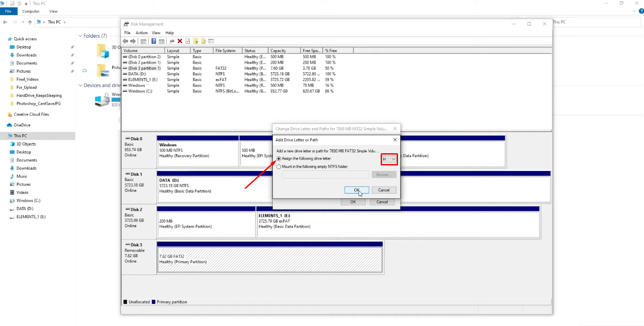Image resolution: width=644 pixels, height=326 pixels.
Task: Open the drive letter H dropdown
Action: coord(389,159)
